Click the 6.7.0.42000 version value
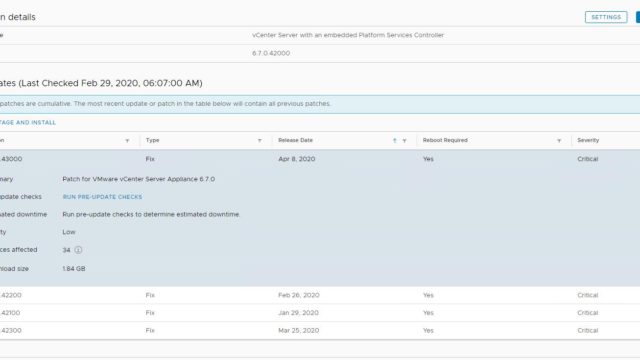The image size is (640, 360). click(271, 53)
